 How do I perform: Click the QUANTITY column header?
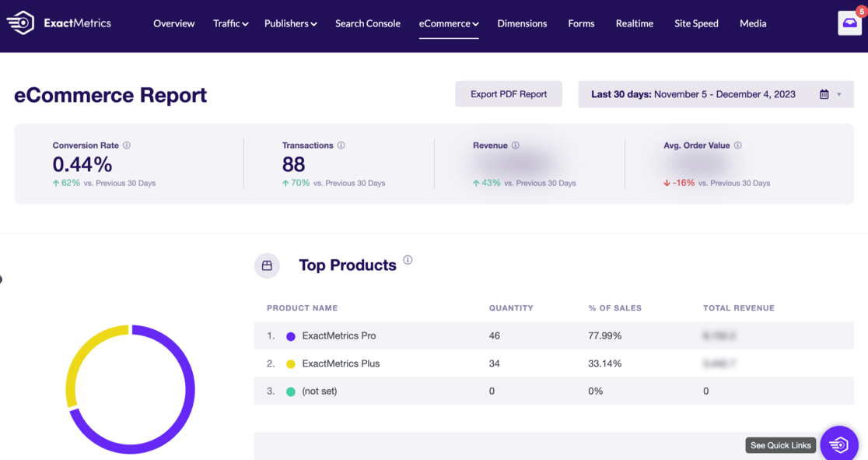point(511,308)
